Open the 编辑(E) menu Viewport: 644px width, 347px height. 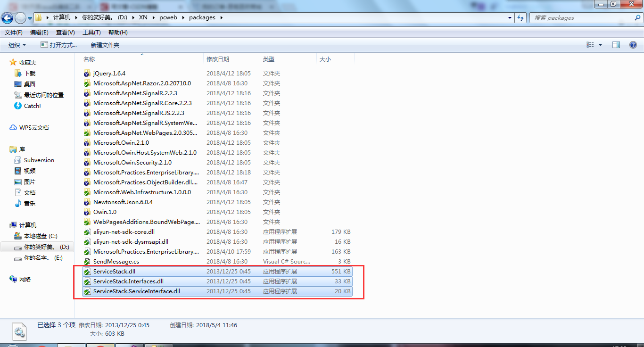[39, 33]
